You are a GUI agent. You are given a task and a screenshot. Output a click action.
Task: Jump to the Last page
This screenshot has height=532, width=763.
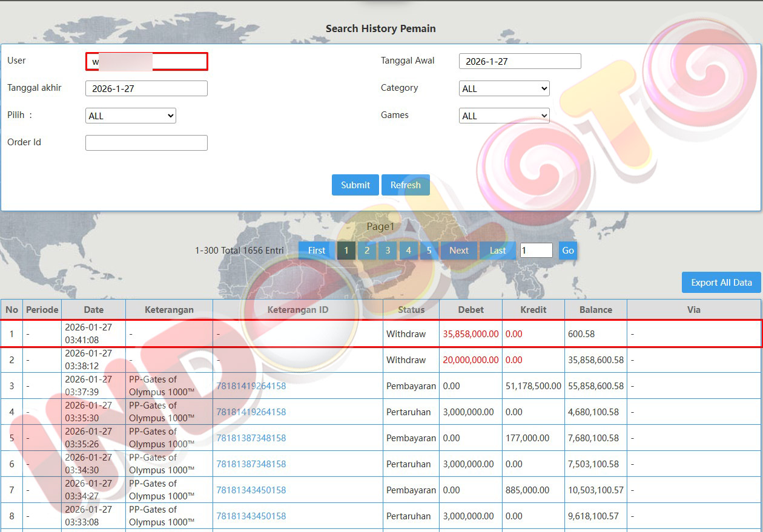pos(497,251)
